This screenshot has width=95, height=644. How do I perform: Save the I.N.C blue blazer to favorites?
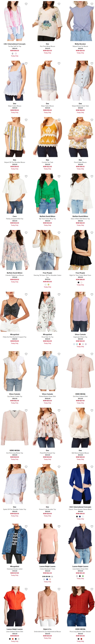[92, 467]
